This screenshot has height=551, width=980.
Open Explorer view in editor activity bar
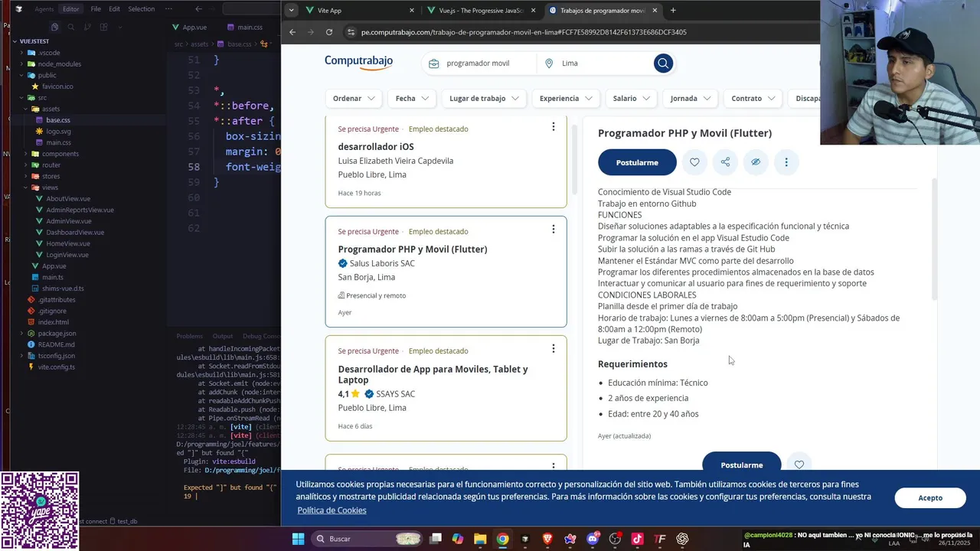pos(54,27)
